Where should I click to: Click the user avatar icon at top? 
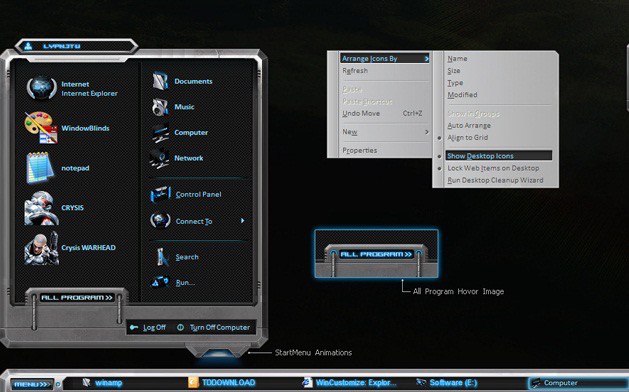(28, 46)
